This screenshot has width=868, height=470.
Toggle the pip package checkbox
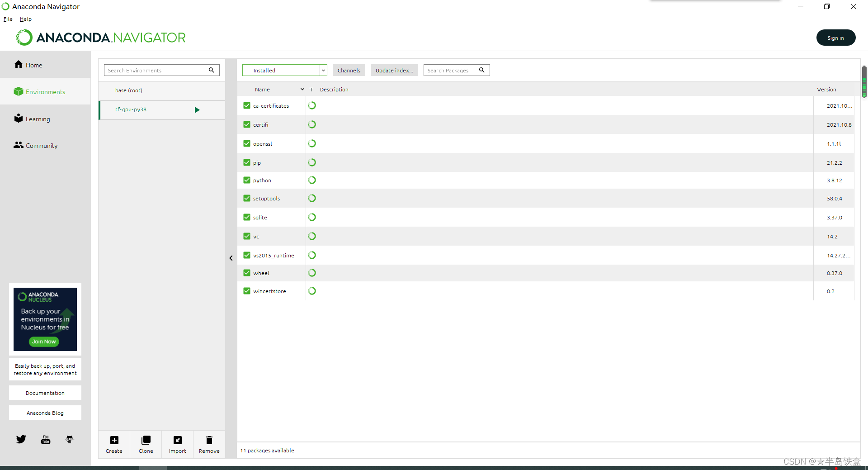[x=247, y=162]
